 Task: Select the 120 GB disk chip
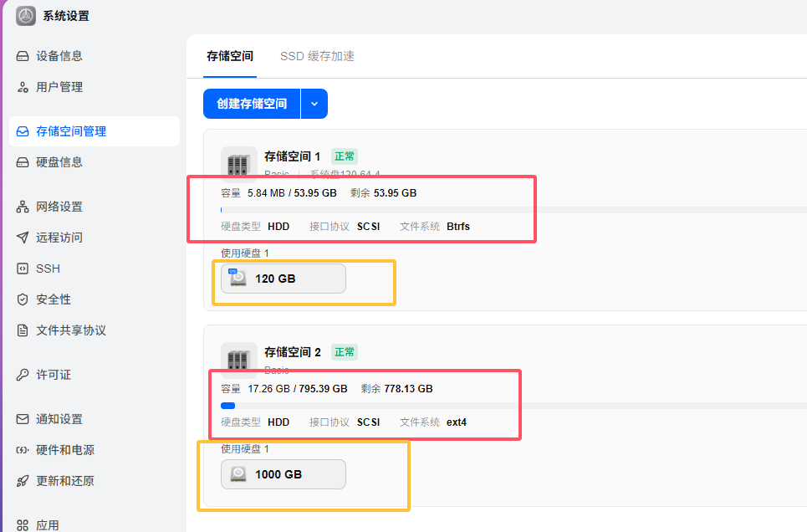[283, 279]
